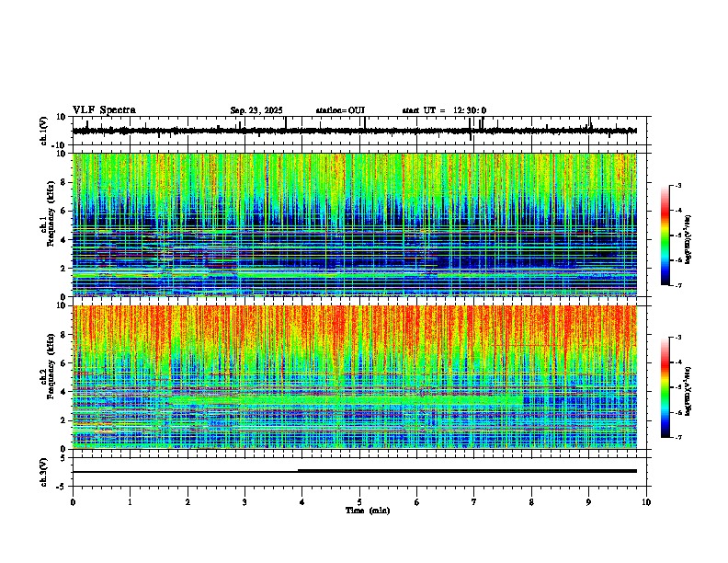Click the "6" kHz tick on ch.1 spectrogram axis
The width and height of the screenshot is (728, 563).
pos(64,211)
